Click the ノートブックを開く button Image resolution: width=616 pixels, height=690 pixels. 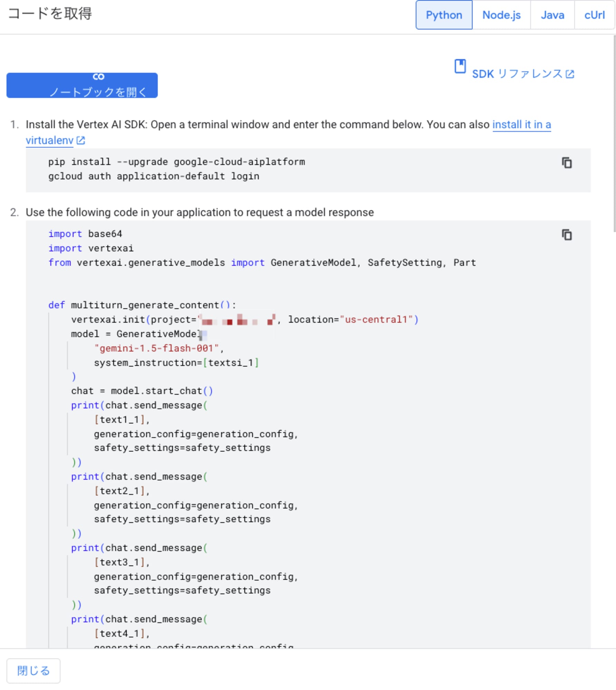click(82, 85)
